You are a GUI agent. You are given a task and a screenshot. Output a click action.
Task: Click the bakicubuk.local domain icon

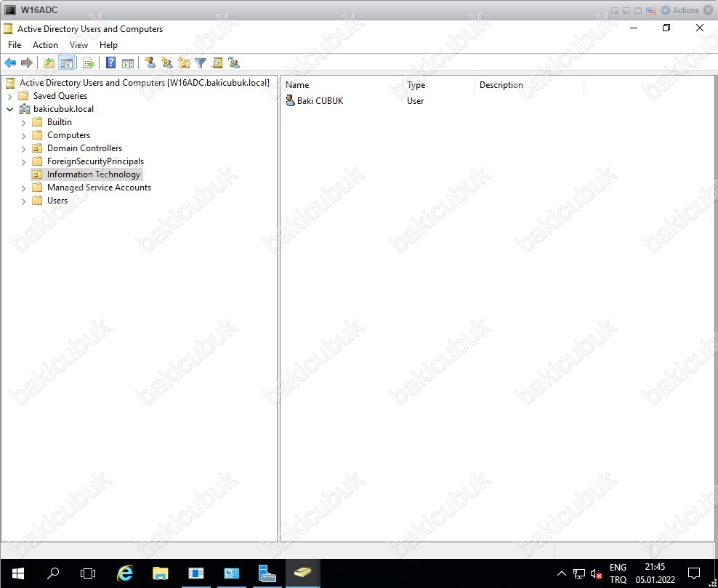pos(24,109)
